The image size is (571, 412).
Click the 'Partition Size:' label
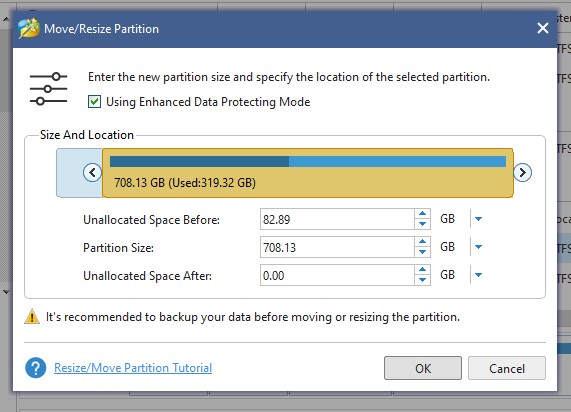coord(118,248)
